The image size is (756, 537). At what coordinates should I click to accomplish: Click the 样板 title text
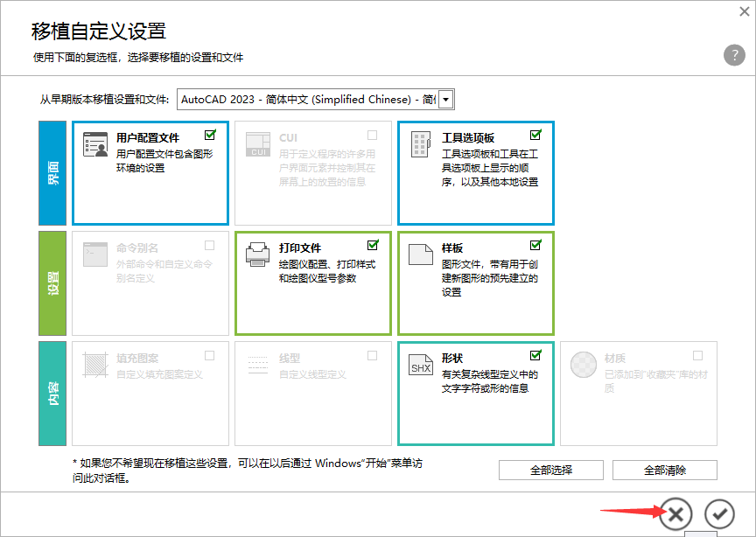(452, 248)
